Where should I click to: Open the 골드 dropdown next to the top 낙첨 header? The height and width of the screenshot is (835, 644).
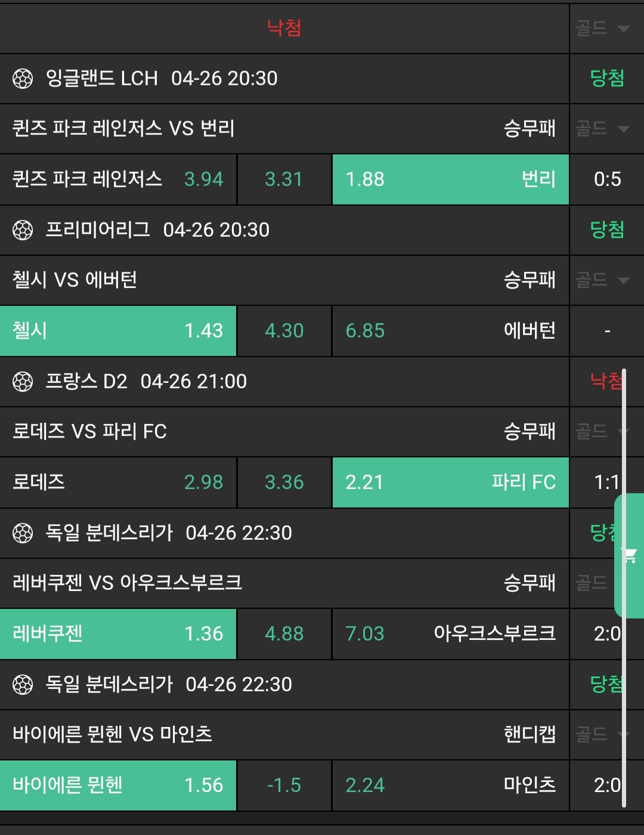602,28
